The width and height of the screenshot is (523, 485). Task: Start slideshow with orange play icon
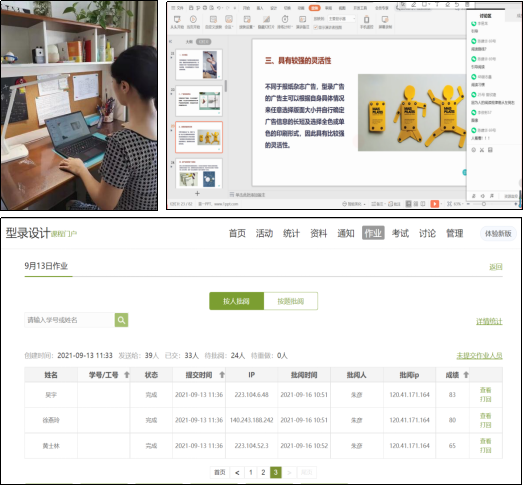(x=435, y=203)
